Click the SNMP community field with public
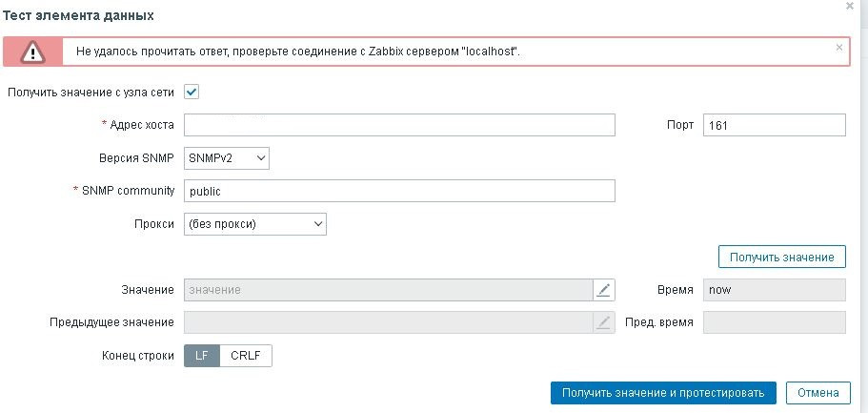 (399, 191)
